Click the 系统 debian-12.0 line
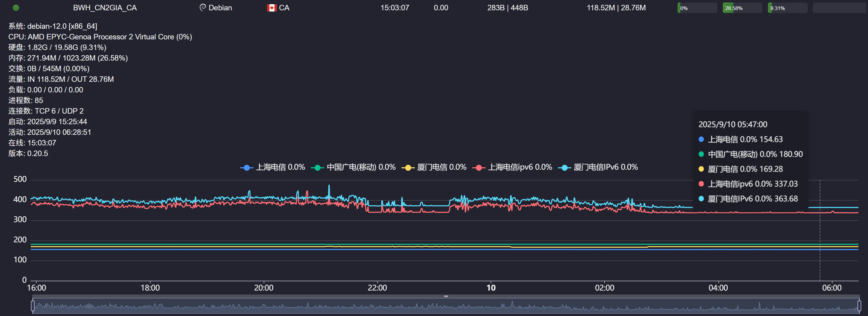This screenshot has height=316, width=868. (52, 26)
